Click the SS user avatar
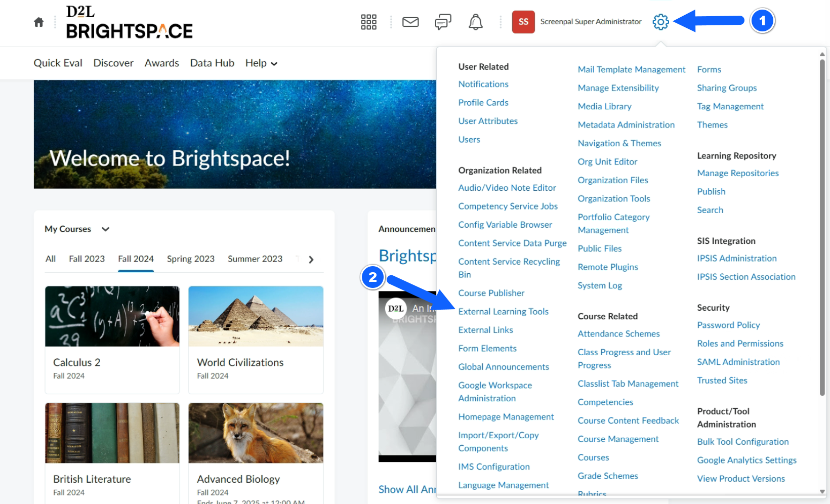 523,22
